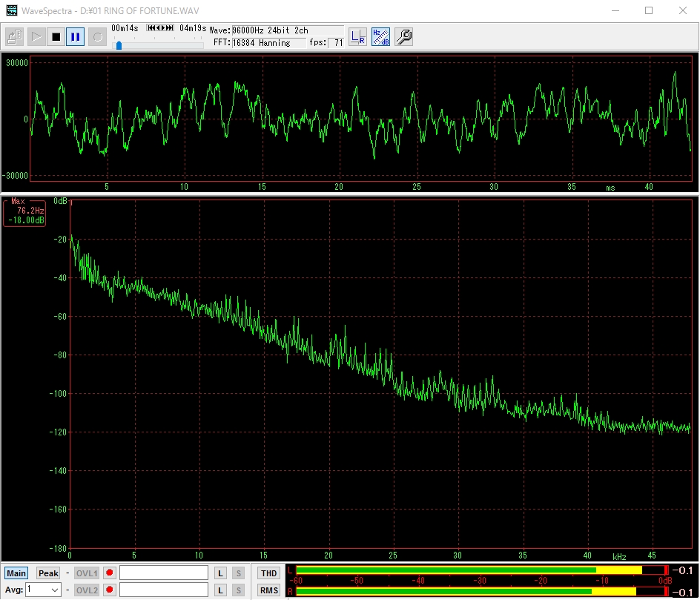Click the red record dot beside OVL1
700x600 pixels.
pyautogui.click(x=110, y=573)
